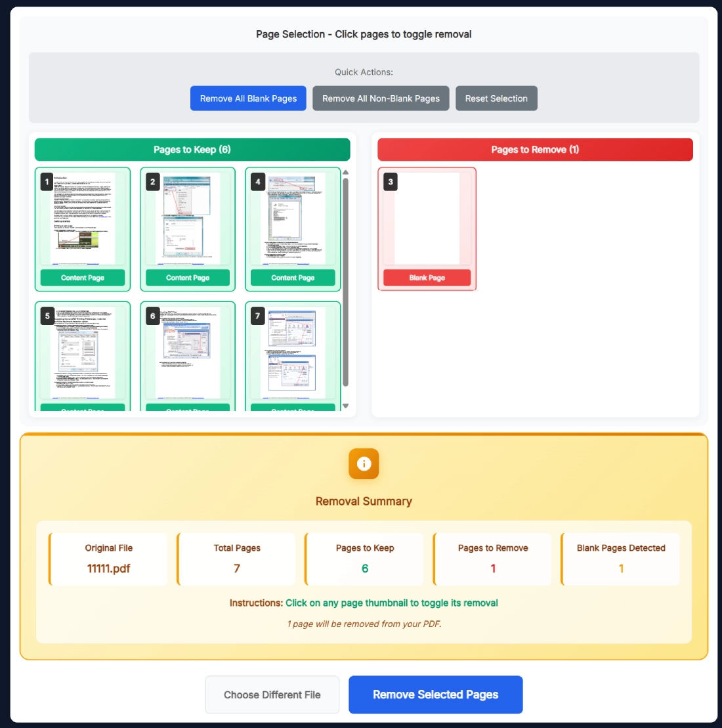The image size is (722, 728).
Task: Reset the page selection
Action: (x=496, y=98)
